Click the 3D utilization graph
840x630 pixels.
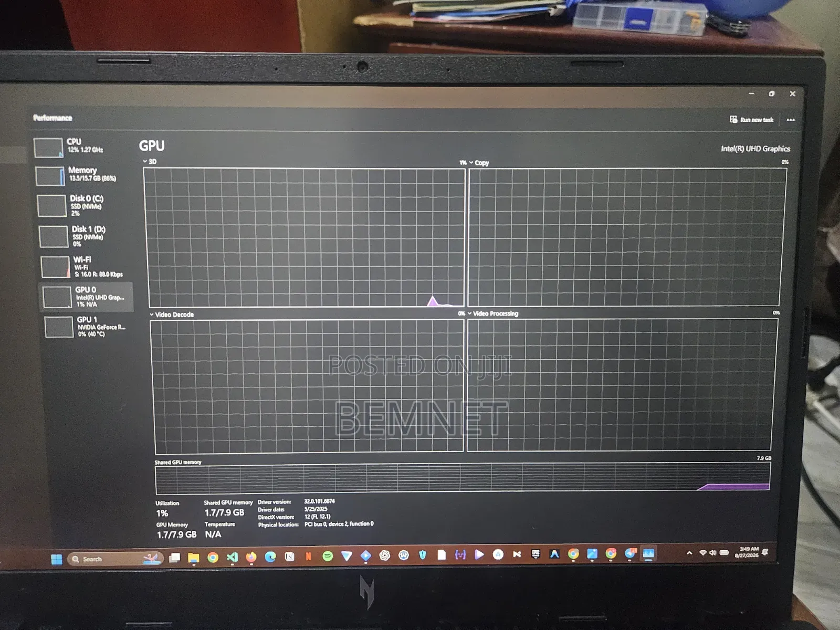tap(306, 237)
